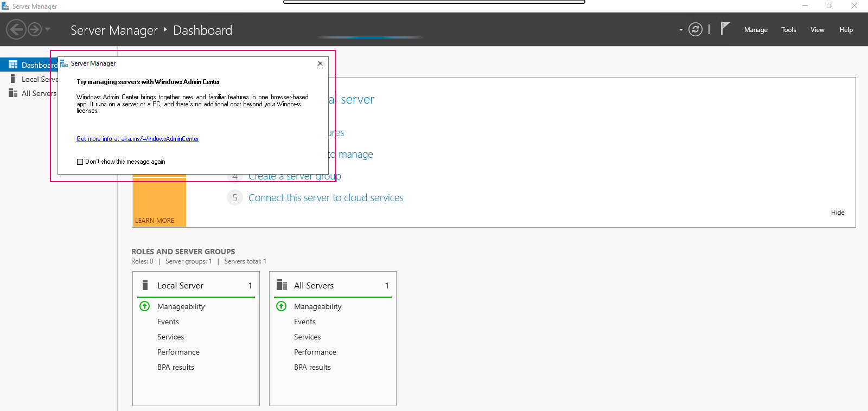Click step number 5 circle
Image resolution: width=868 pixels, height=411 pixels.
coord(235,197)
